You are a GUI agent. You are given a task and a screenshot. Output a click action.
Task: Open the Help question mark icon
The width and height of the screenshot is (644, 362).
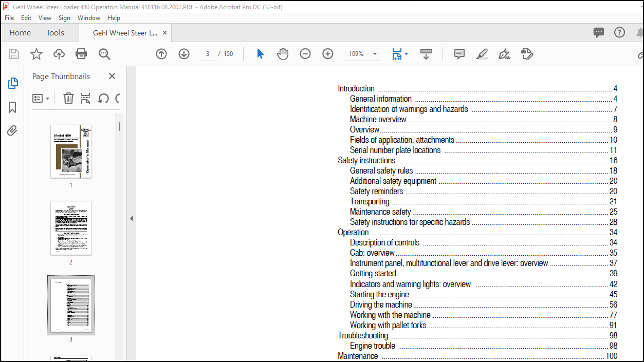pyautogui.click(x=620, y=32)
